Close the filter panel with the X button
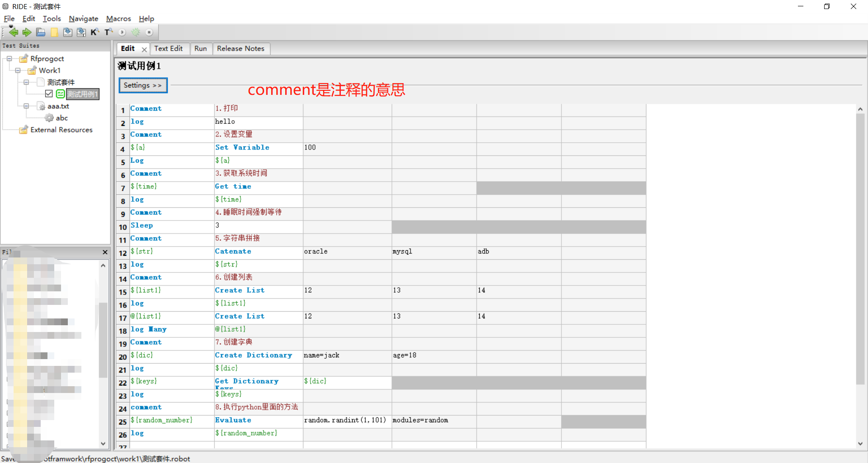868x463 pixels. tap(104, 252)
